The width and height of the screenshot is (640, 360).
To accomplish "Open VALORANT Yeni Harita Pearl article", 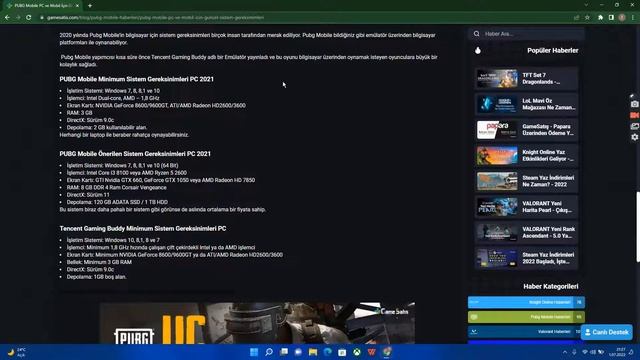I will pyautogui.click(x=527, y=207).
